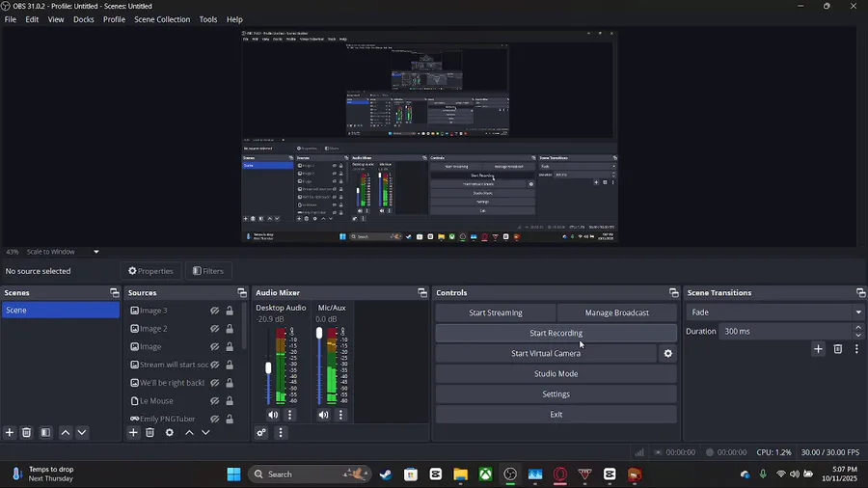Remove selected source using trash icon
Viewport: 868px width, 488px height.
[x=150, y=433]
